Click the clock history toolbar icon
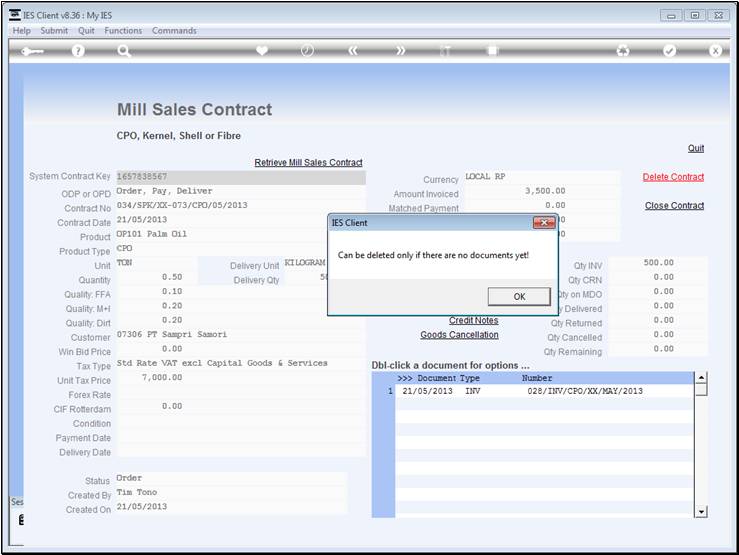This screenshot has width=739, height=555. [x=307, y=50]
